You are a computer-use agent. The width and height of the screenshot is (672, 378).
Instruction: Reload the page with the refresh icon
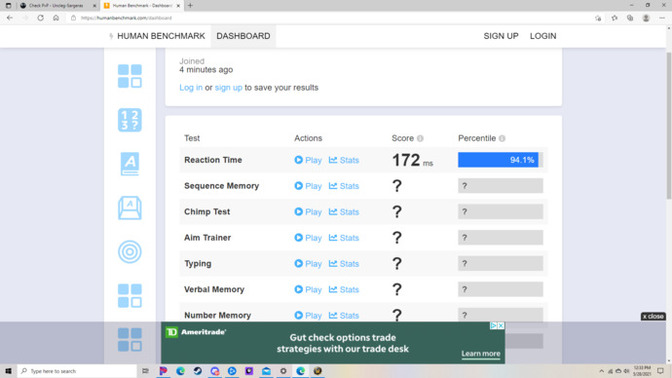[40, 18]
